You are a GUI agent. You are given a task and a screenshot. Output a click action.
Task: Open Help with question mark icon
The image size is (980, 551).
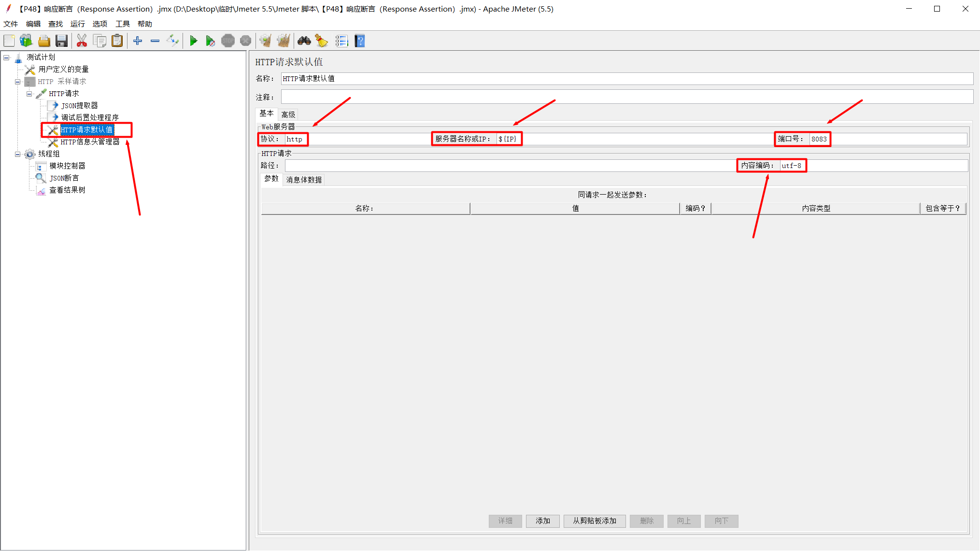coord(359,41)
